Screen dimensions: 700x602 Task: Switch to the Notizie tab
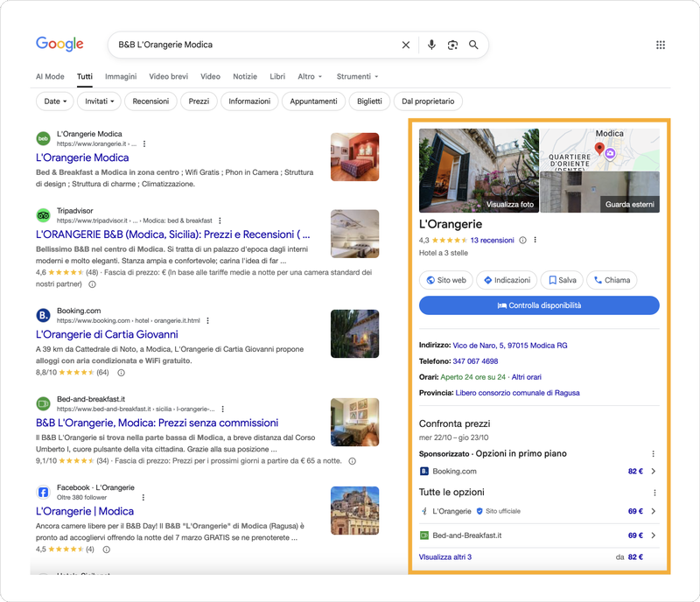point(245,77)
